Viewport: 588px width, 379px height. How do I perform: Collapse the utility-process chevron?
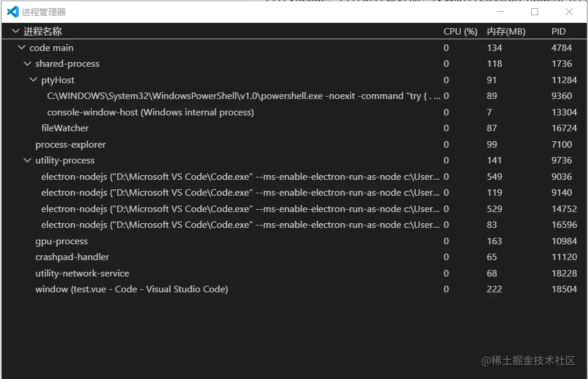coord(28,161)
